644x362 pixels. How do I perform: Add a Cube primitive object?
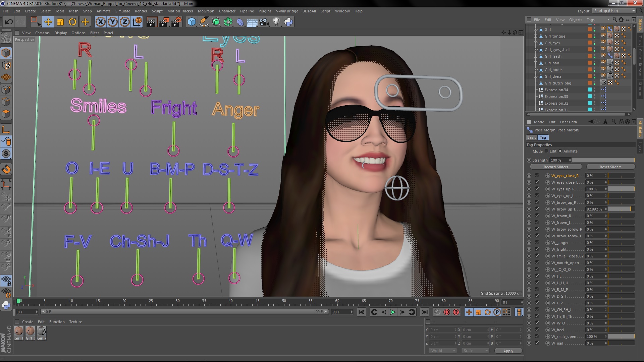click(192, 22)
